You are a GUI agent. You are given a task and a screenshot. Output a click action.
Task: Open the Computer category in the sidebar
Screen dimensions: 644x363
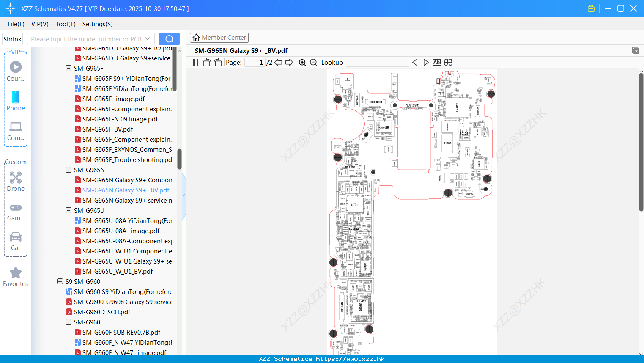point(16,131)
